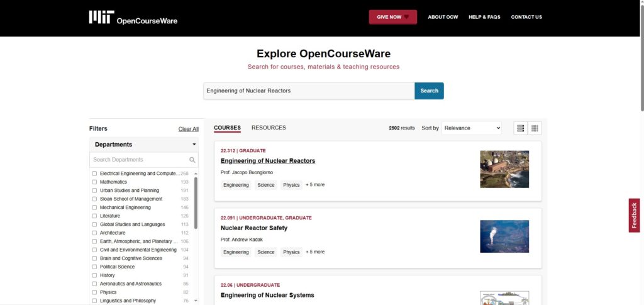Tick the History department checkbox
The width and height of the screenshot is (644, 305).
94,275
